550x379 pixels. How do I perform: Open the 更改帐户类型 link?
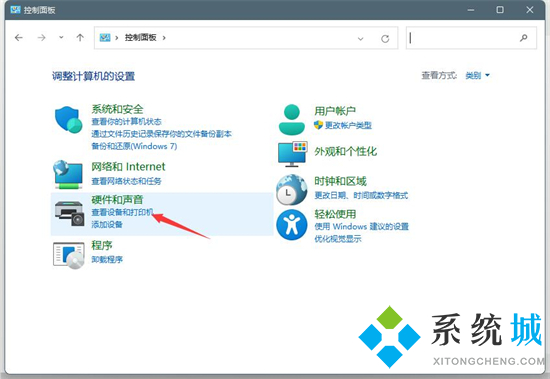click(348, 125)
